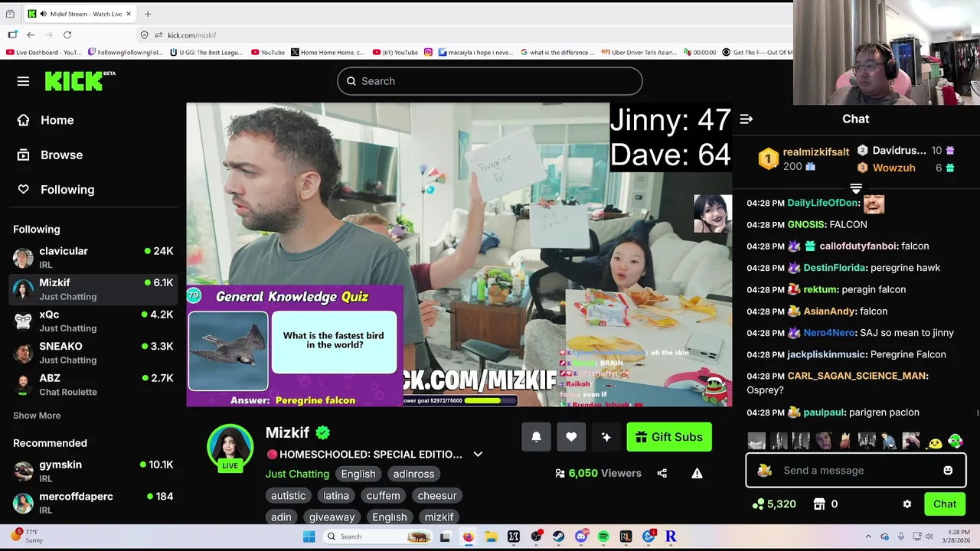Image resolution: width=980 pixels, height=551 pixels.
Task: Open the Just Chatting category link
Action: coord(297,474)
